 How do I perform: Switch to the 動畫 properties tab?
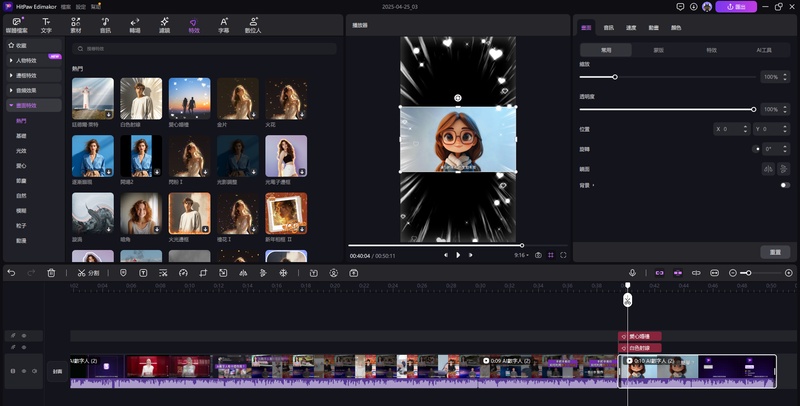point(654,28)
